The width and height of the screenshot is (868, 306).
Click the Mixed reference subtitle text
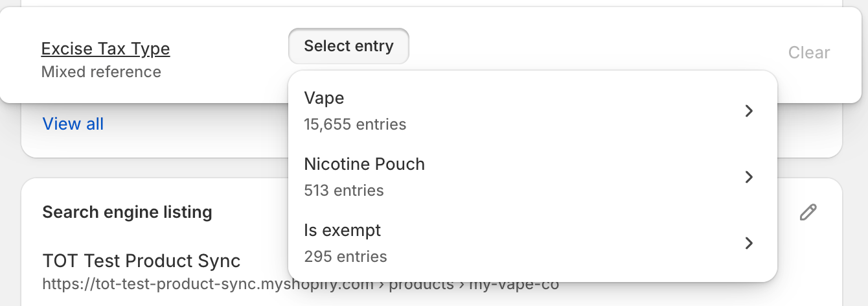click(101, 72)
